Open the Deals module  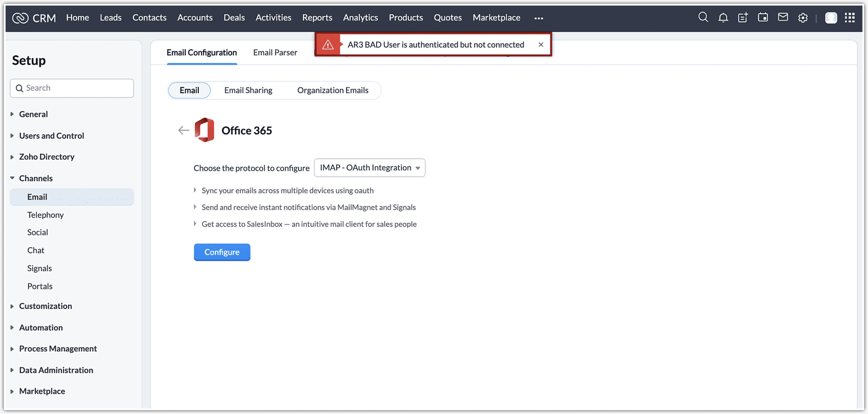pyautogui.click(x=234, y=18)
